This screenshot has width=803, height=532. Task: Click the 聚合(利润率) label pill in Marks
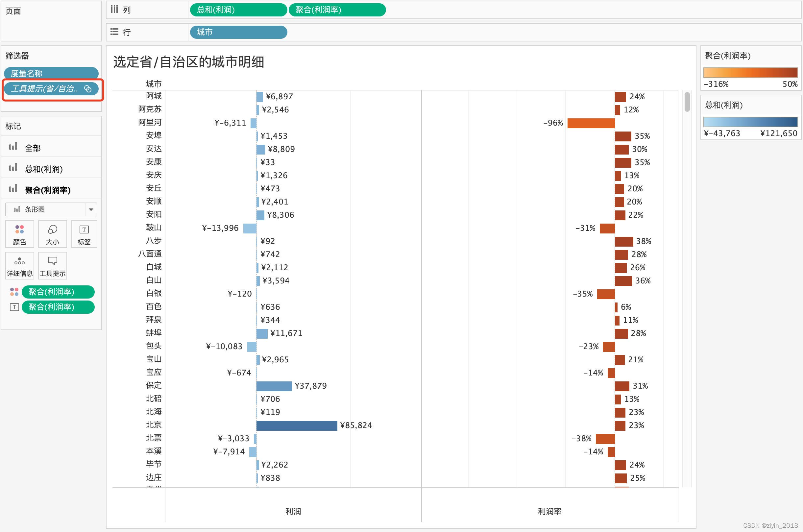(x=58, y=307)
